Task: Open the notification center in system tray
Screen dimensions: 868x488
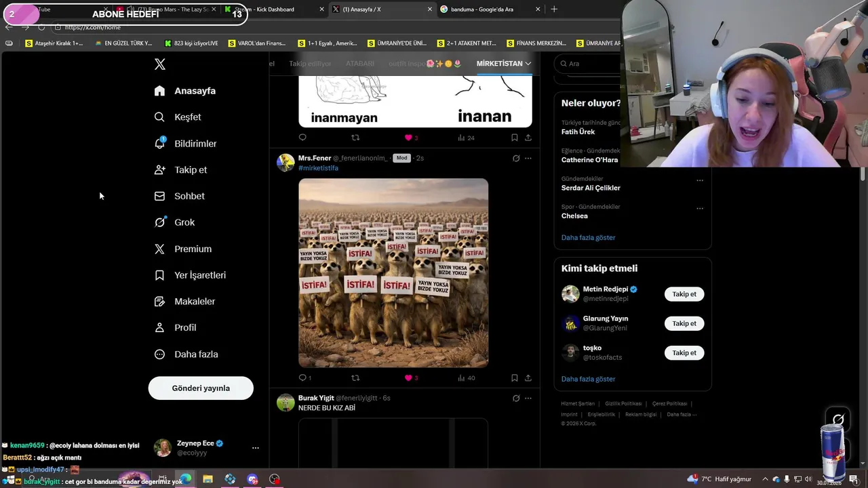Action: (x=854, y=479)
